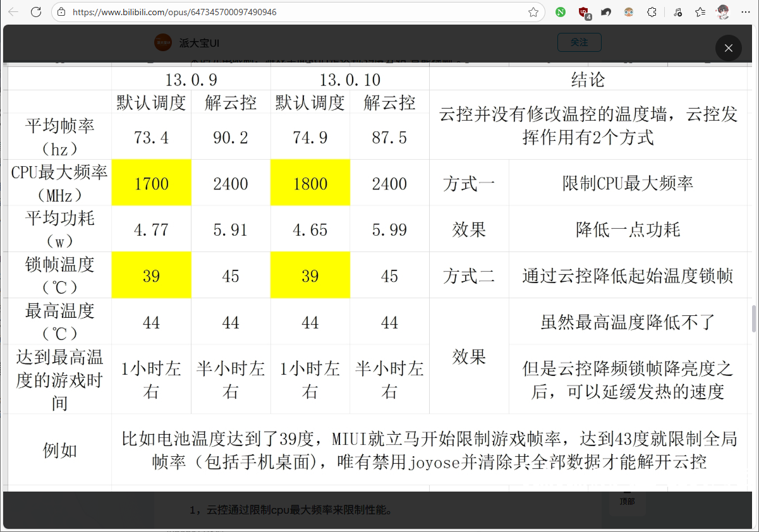The image size is (759, 532).
Task: Click the browser profile avatar picture
Action: (x=722, y=12)
